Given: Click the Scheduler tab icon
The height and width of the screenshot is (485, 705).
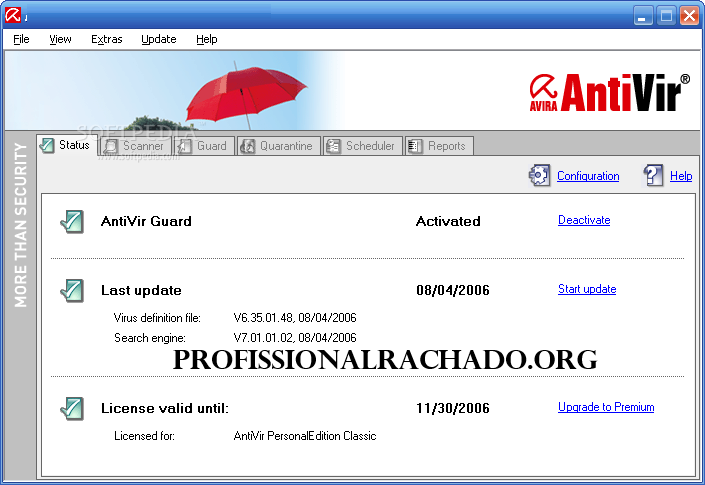Looking at the screenshot, I should click(333, 146).
